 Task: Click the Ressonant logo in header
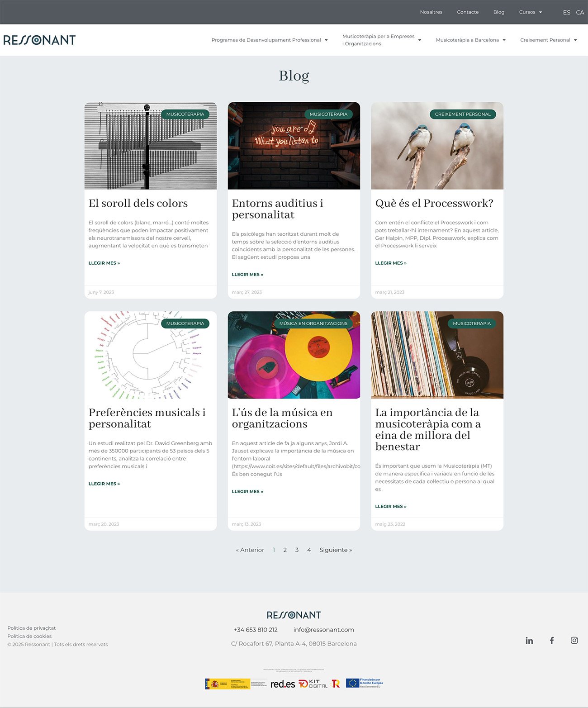tap(39, 40)
